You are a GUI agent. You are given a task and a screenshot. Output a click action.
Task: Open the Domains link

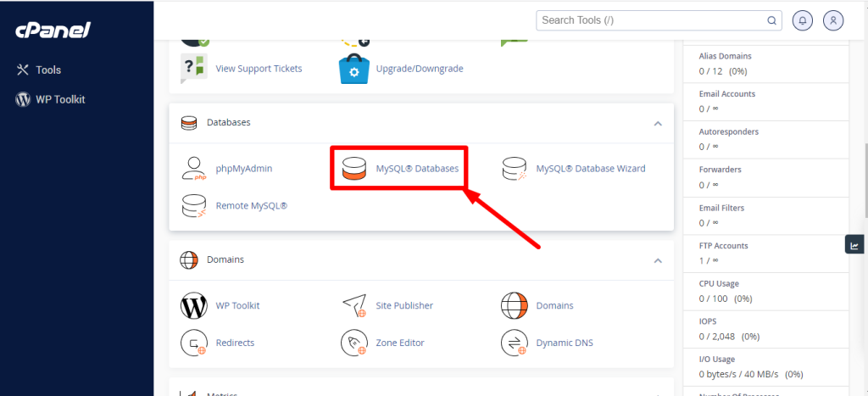click(554, 306)
